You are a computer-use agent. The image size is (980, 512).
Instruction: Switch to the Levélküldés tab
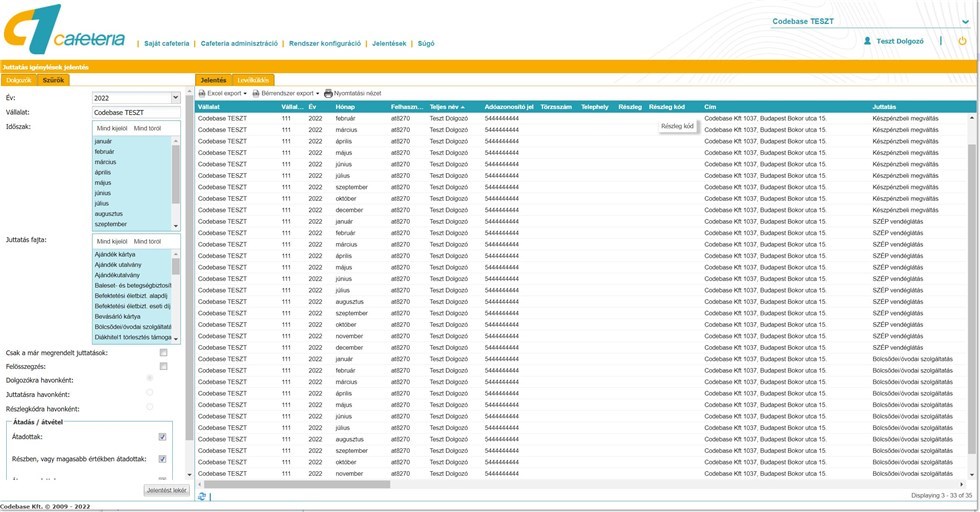click(x=254, y=80)
